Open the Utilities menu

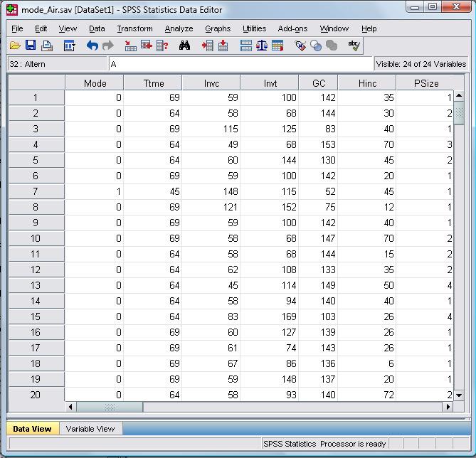tap(254, 28)
